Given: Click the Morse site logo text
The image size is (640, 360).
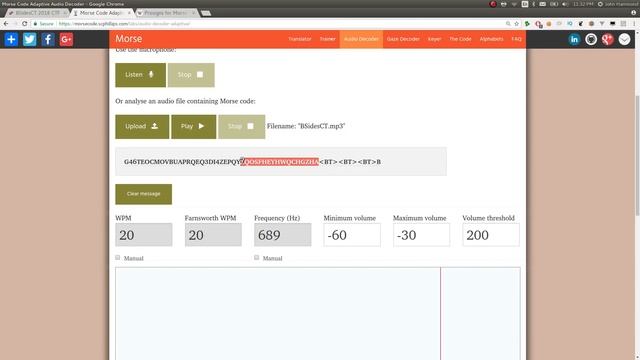Looking at the screenshot, I should 129,39.
